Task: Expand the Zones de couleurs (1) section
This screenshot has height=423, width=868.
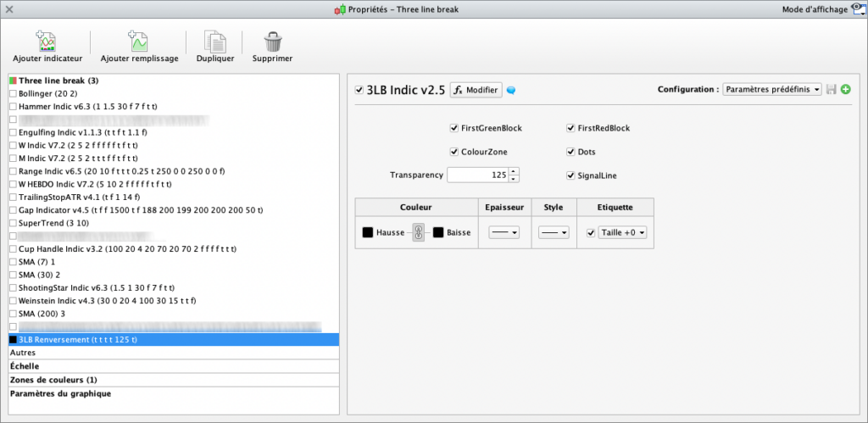Action: tap(173, 381)
